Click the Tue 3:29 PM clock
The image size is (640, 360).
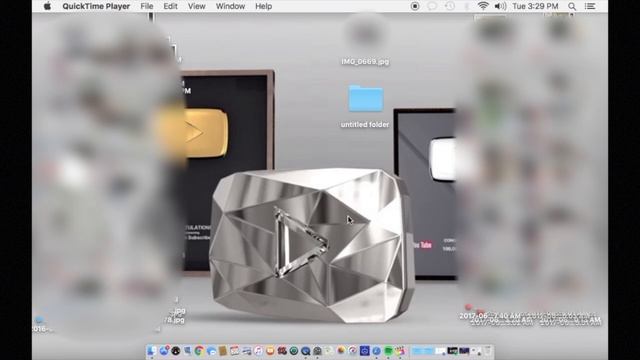[535, 6]
